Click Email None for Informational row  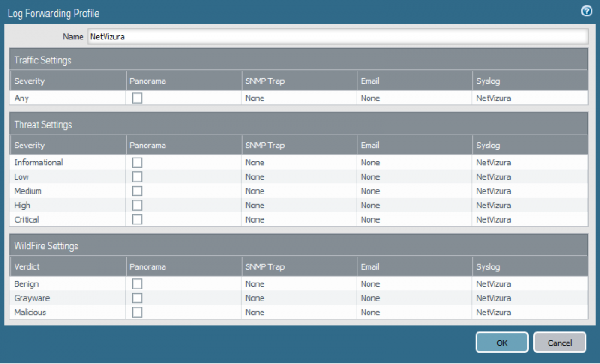point(370,163)
